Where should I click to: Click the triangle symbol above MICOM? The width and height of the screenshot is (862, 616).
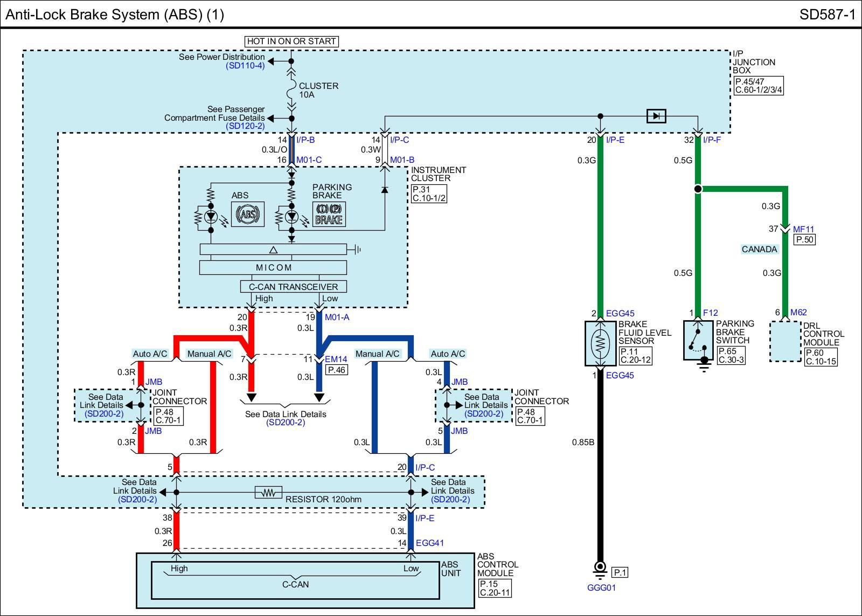click(273, 250)
